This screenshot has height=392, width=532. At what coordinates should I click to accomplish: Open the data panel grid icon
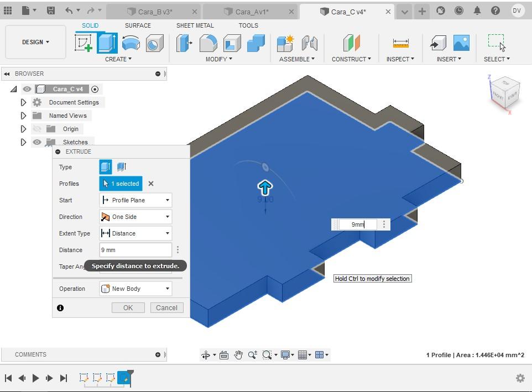pos(7,11)
